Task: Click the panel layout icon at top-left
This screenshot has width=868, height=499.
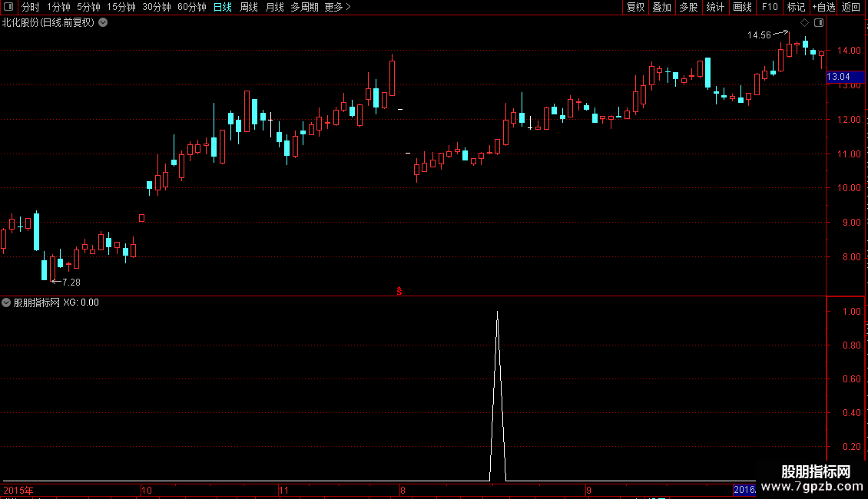Action: [8, 7]
